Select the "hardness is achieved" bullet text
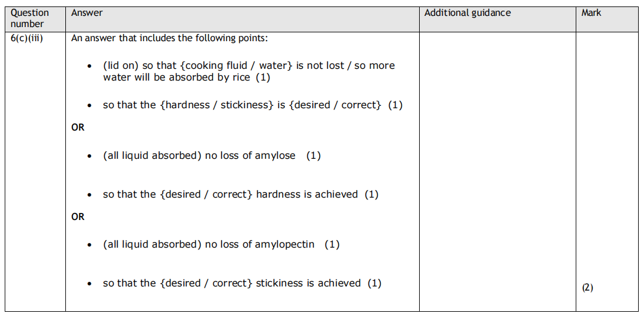 pos(240,194)
